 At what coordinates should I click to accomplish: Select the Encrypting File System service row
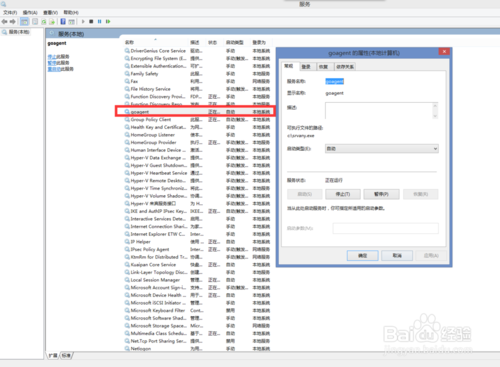(197, 58)
